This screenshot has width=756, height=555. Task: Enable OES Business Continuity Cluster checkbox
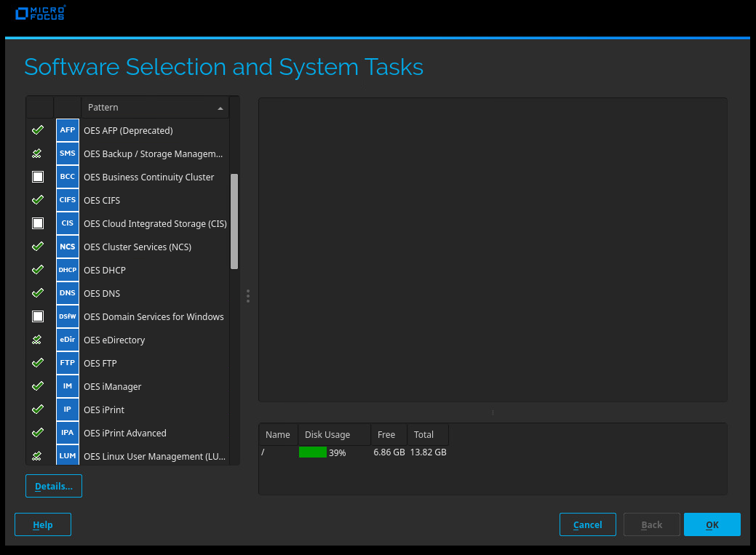(x=38, y=177)
